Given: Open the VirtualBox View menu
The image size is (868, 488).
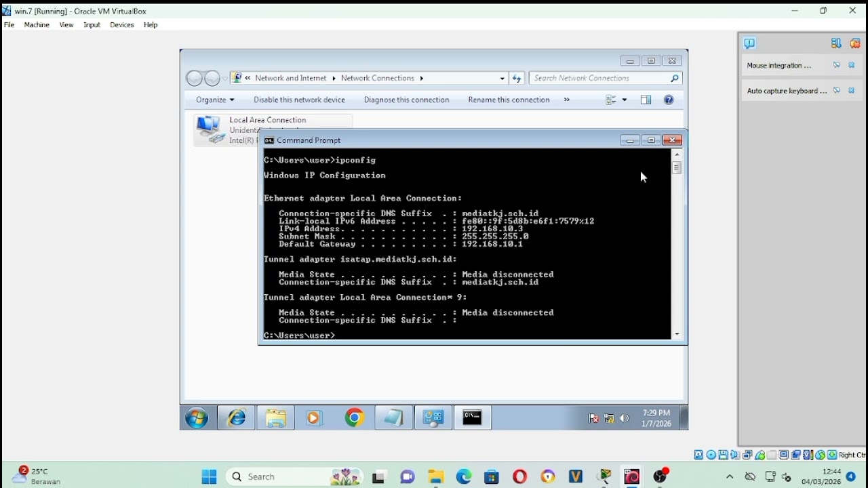Looking at the screenshot, I should pyautogui.click(x=66, y=25).
